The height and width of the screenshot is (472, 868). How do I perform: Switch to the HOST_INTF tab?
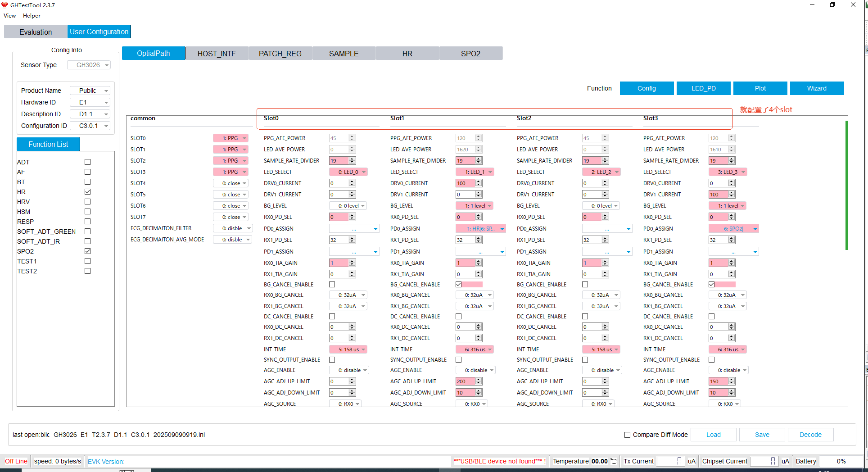tap(217, 54)
